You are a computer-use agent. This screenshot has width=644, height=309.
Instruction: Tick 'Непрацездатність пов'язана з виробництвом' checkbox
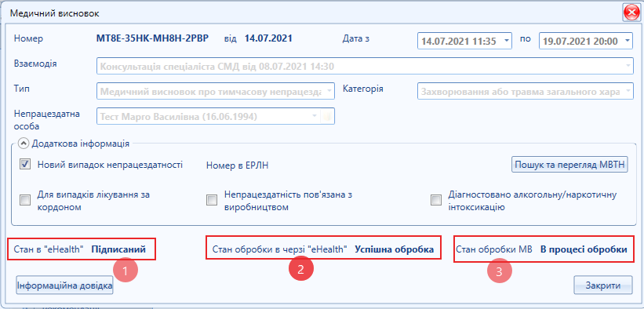tap(212, 200)
